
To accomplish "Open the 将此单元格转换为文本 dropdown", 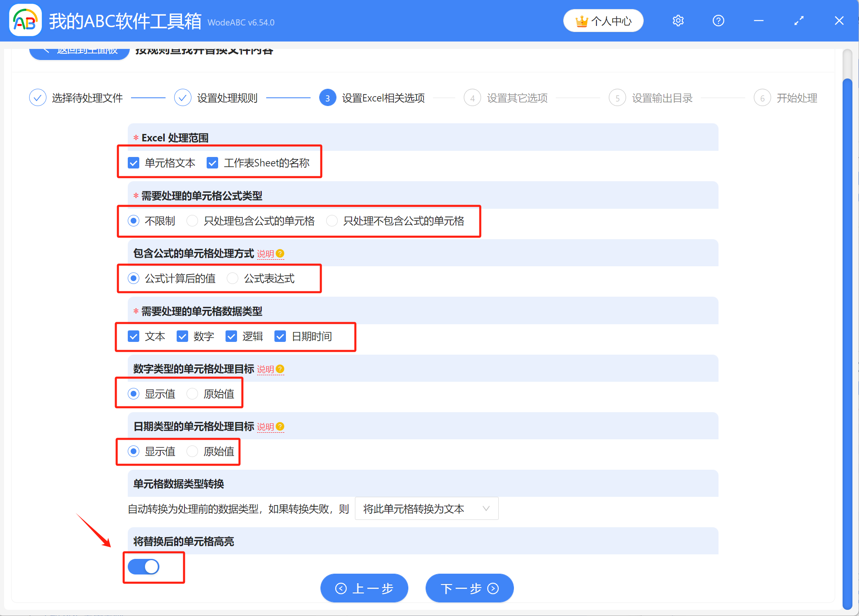I will point(426,509).
